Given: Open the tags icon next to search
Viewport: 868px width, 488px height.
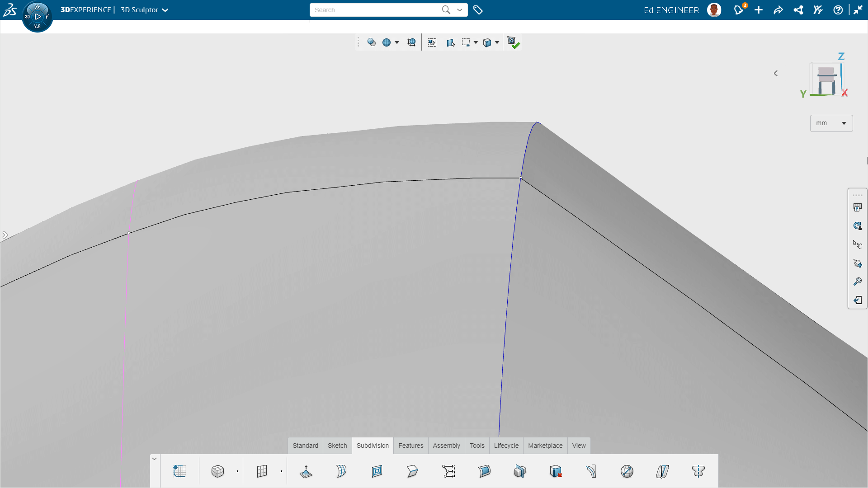Looking at the screenshot, I should click(x=478, y=10).
